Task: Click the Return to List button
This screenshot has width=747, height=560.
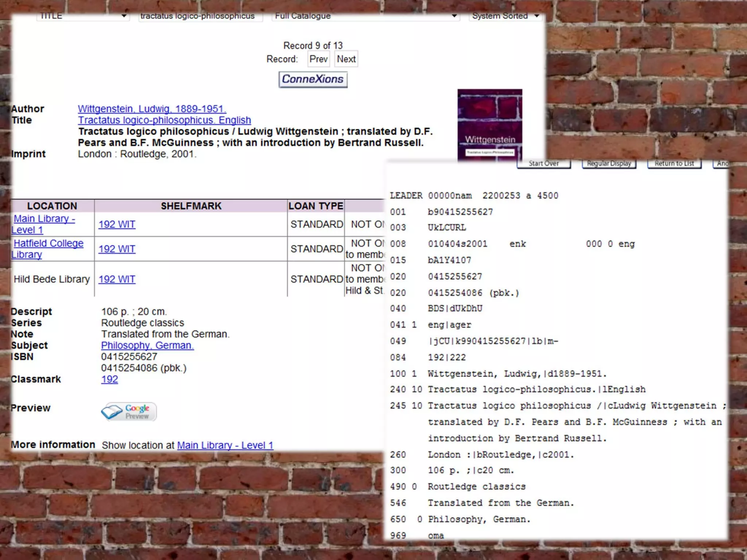Action: (x=674, y=164)
